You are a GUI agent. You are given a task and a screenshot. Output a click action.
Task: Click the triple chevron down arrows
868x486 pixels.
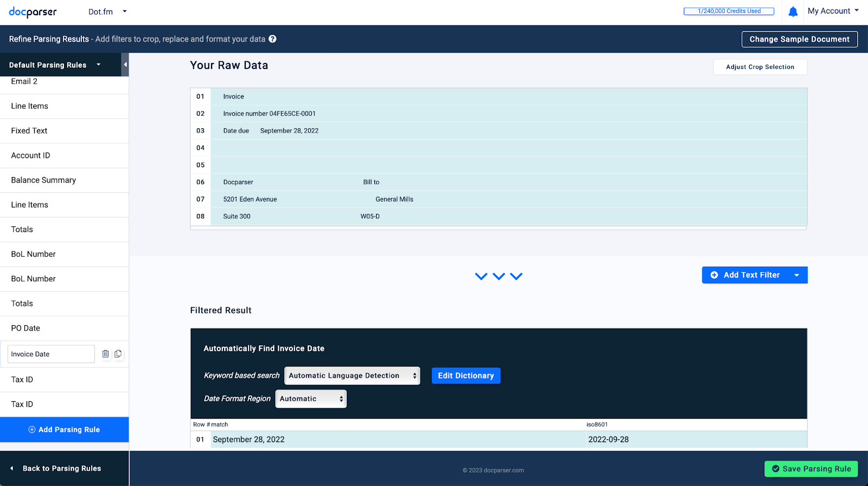499,276
